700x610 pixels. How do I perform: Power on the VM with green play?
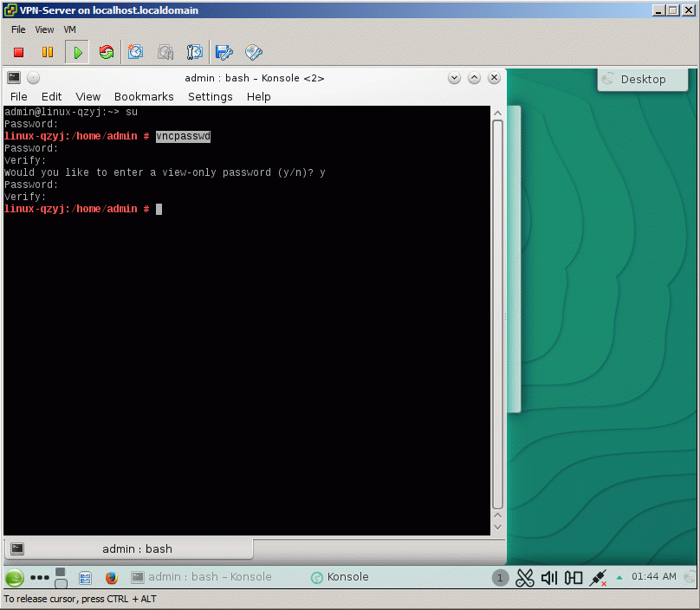click(78, 53)
